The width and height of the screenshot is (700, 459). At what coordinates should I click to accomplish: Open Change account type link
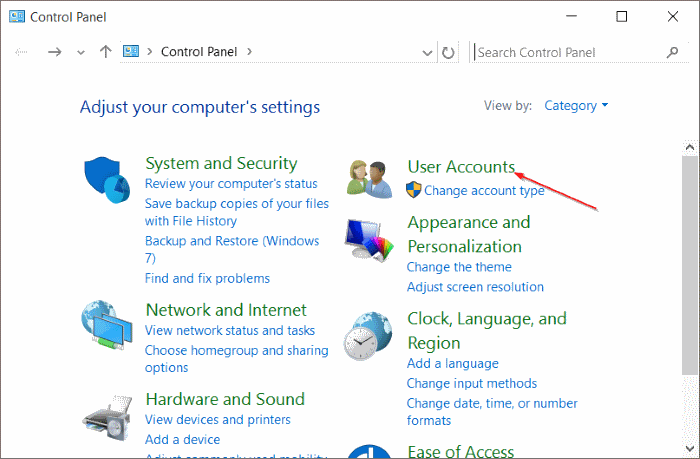coord(484,190)
